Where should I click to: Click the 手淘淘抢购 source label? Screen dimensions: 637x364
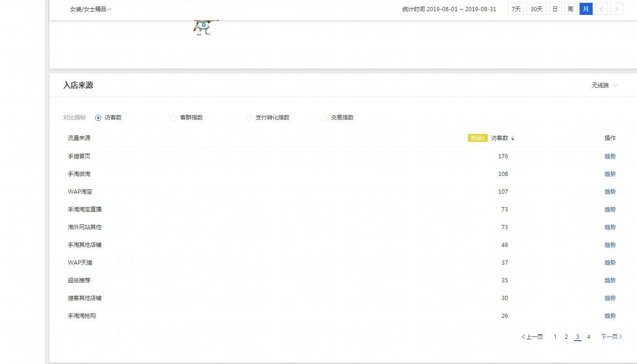pyautogui.click(x=82, y=316)
